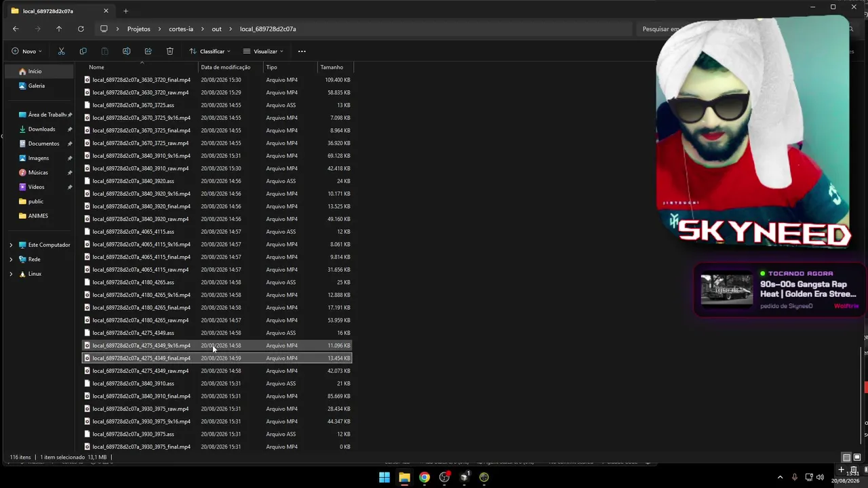Switch to details view layout icon

point(846,457)
